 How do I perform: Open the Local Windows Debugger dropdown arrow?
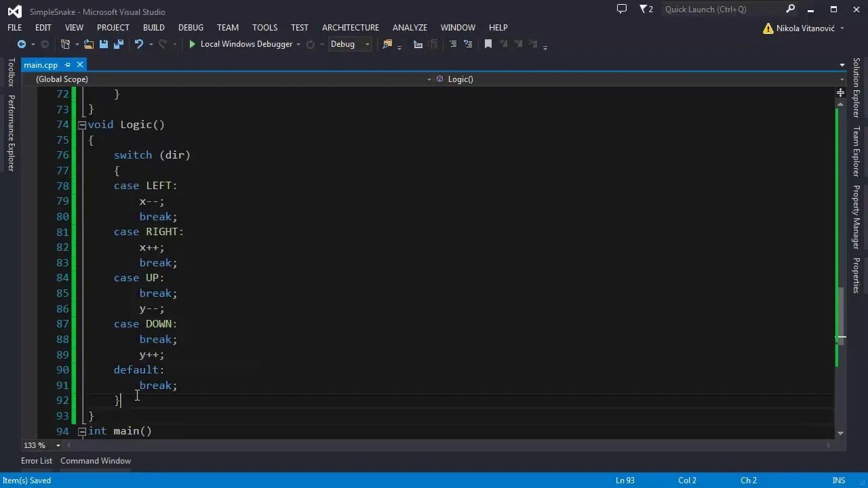(x=298, y=44)
